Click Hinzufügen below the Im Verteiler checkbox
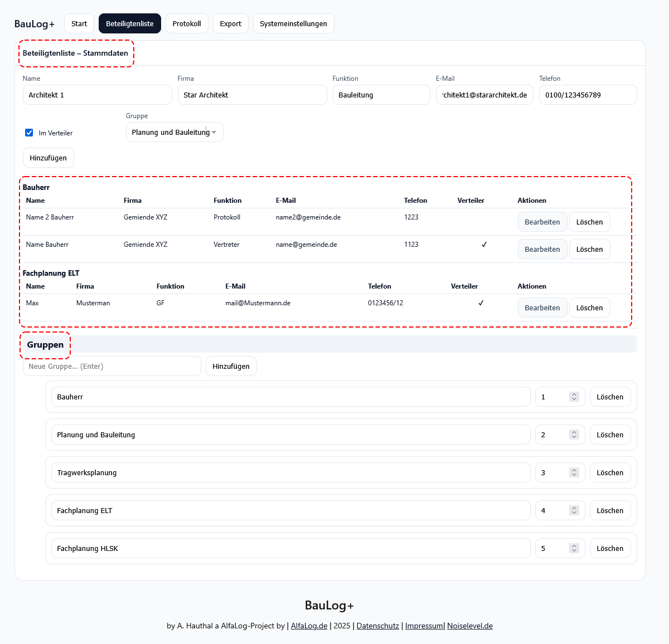The height and width of the screenshot is (644, 669). 48,158
